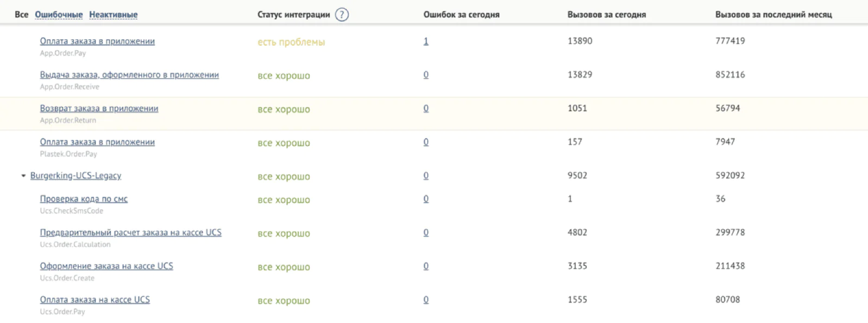Click error count 0 for Ucs.Order.Pay row
The width and height of the screenshot is (868, 323).
pyautogui.click(x=426, y=300)
